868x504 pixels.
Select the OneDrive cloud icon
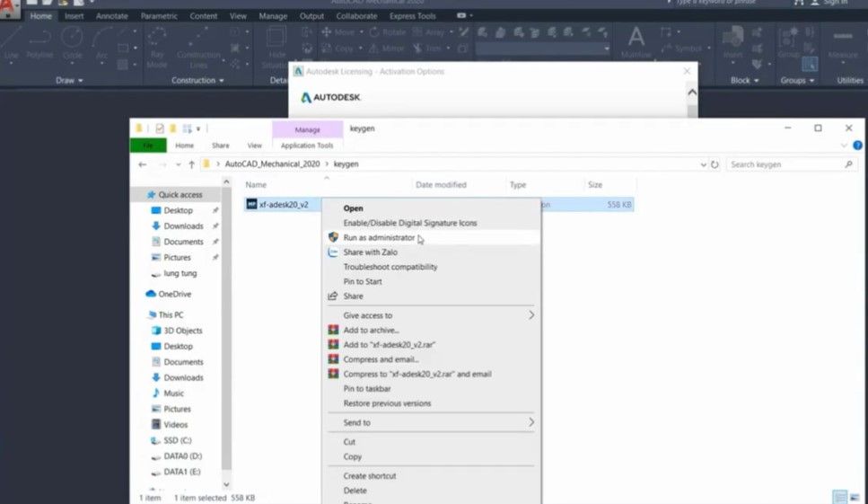[151, 294]
